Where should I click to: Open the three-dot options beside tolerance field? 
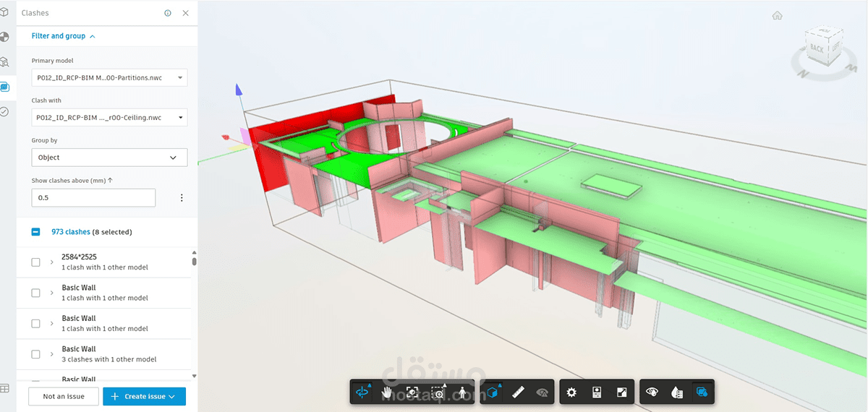tap(182, 198)
